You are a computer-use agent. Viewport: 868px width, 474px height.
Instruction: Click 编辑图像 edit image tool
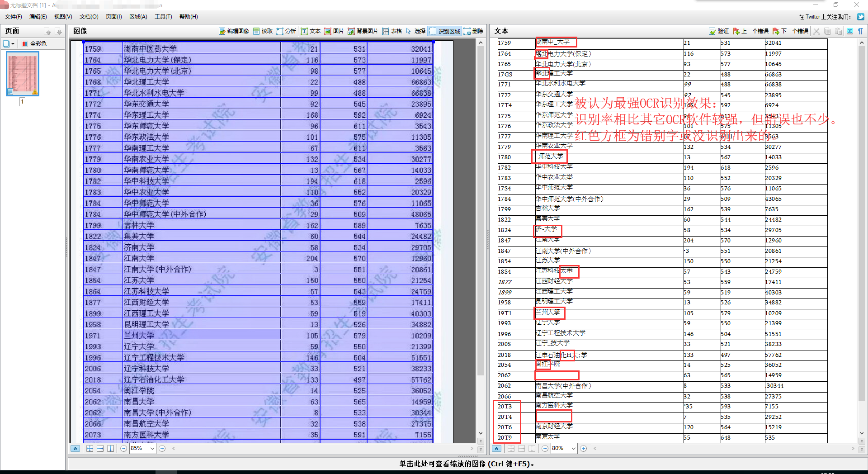tap(234, 31)
